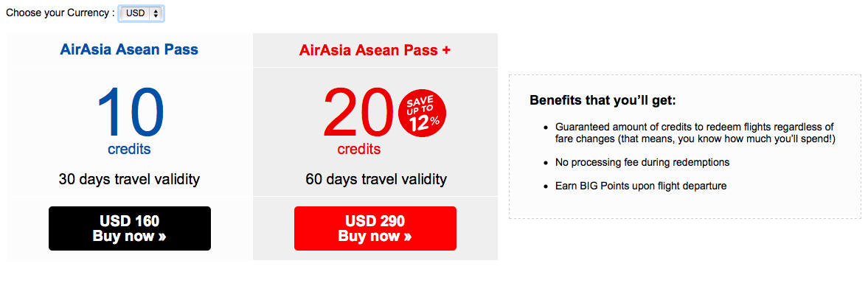
Task: Select the AirAsia Asean Pass + heading
Action: [x=375, y=50]
